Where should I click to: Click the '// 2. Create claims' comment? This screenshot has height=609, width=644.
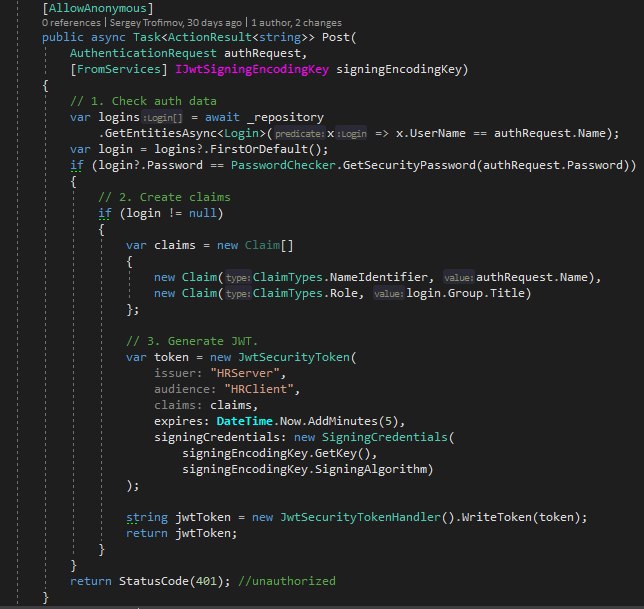coord(164,197)
